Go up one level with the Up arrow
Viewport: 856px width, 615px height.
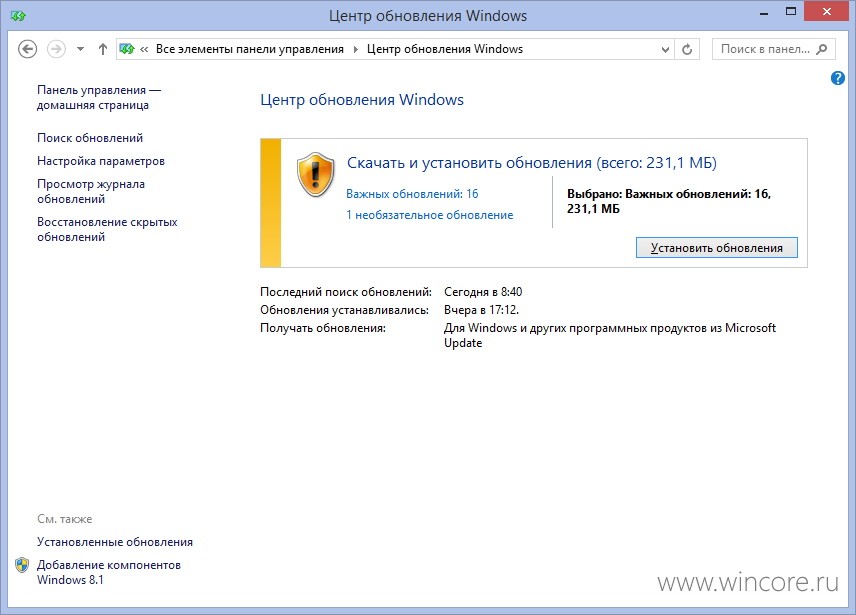pos(103,49)
